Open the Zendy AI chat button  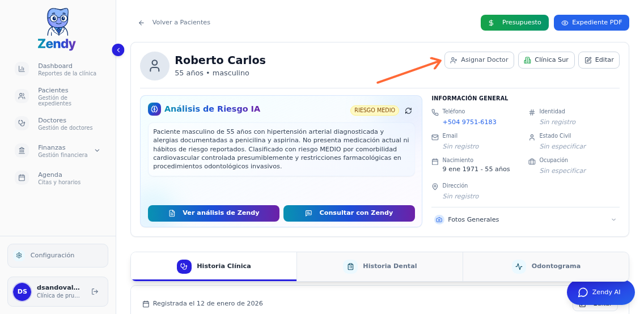pos(600,292)
